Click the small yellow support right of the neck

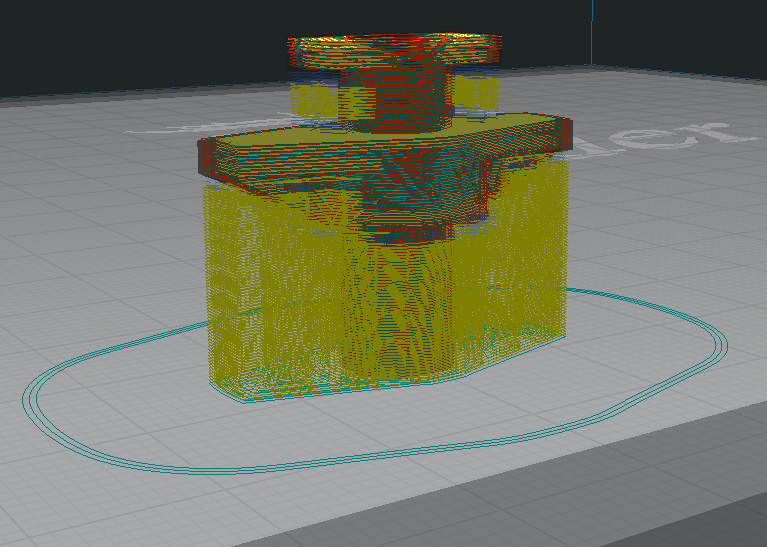pyautogui.click(x=477, y=93)
